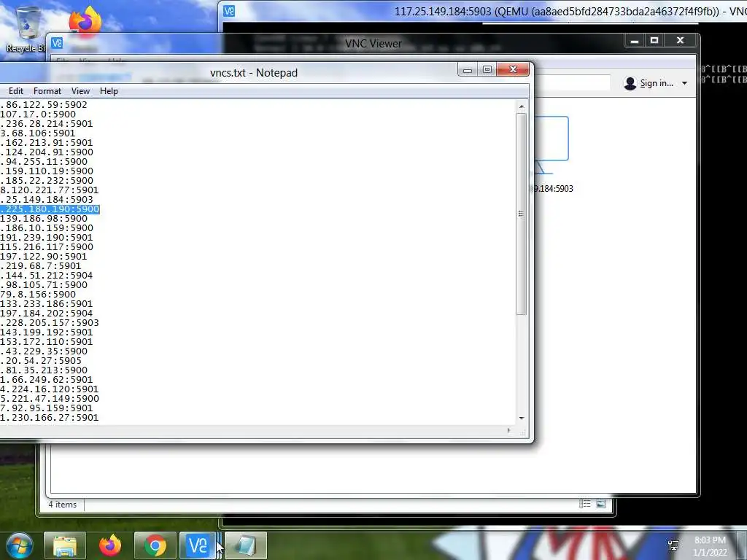Switch to details view icon in status bar
Screen dimensions: 747x560
click(x=585, y=504)
